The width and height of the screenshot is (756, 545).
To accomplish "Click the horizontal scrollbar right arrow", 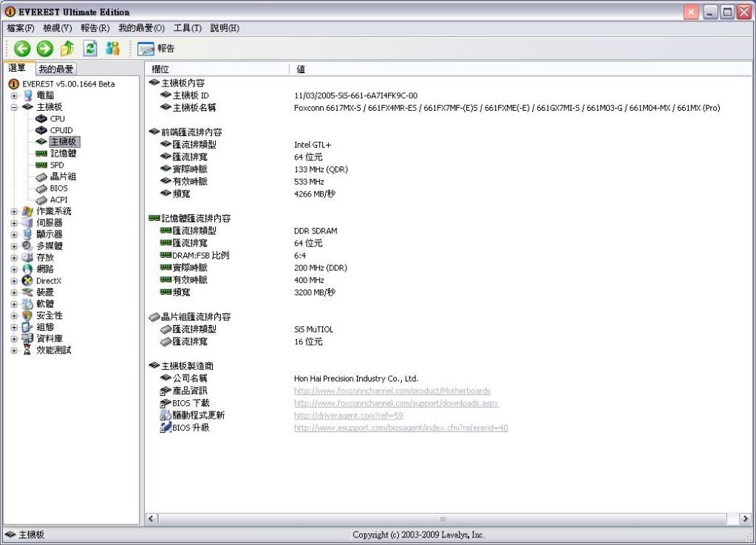I will pyautogui.click(x=745, y=518).
